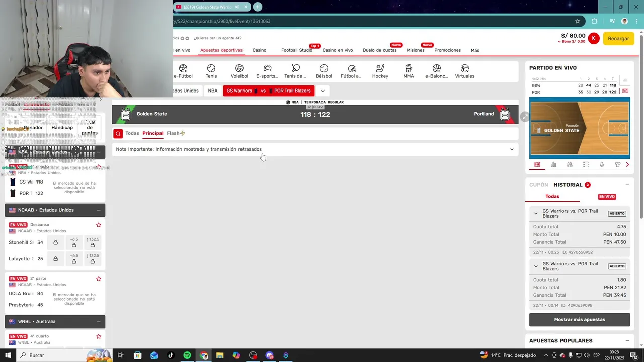Open Chrome extensions puzzle icon
Viewport: 644px width, 362px height.
(595, 21)
